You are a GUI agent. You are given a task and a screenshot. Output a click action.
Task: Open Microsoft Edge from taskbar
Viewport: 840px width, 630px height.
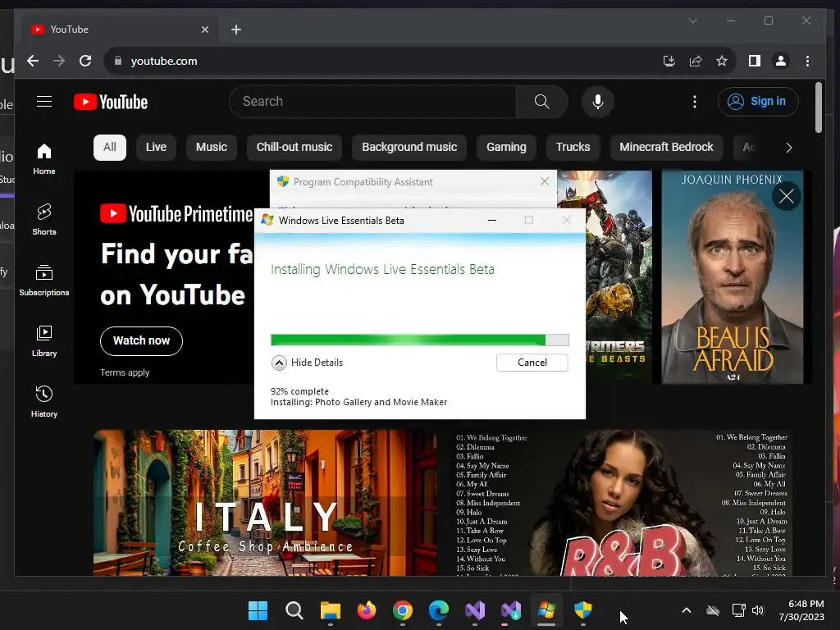click(439, 610)
